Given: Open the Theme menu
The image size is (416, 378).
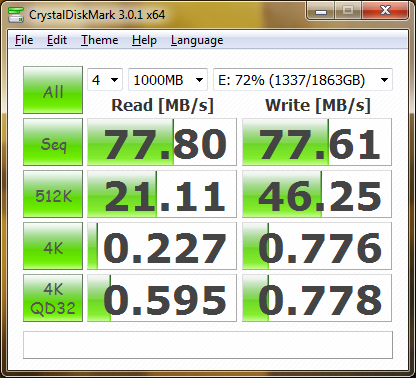Looking at the screenshot, I should click(100, 40).
